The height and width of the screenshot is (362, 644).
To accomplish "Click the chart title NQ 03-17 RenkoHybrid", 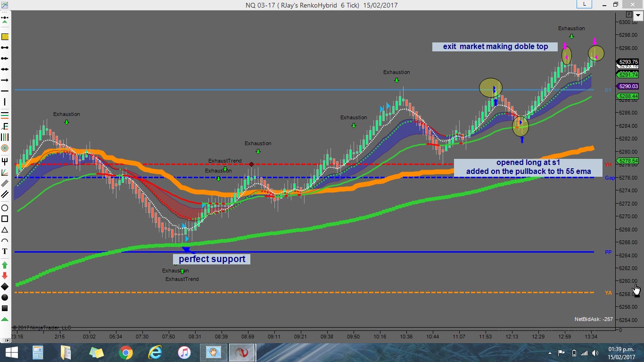I will tap(322, 5).
